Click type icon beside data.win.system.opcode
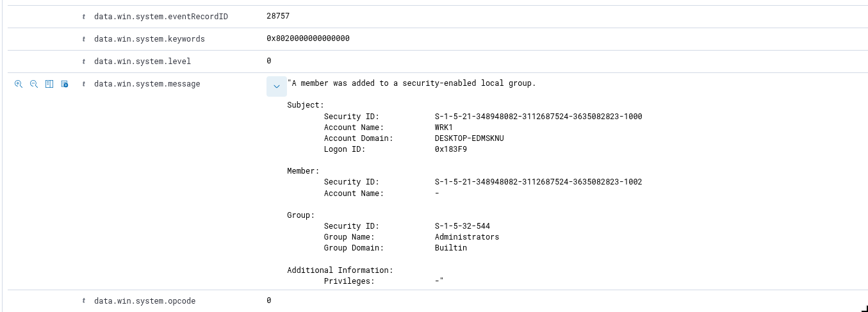This screenshot has width=868, height=312. tap(84, 300)
